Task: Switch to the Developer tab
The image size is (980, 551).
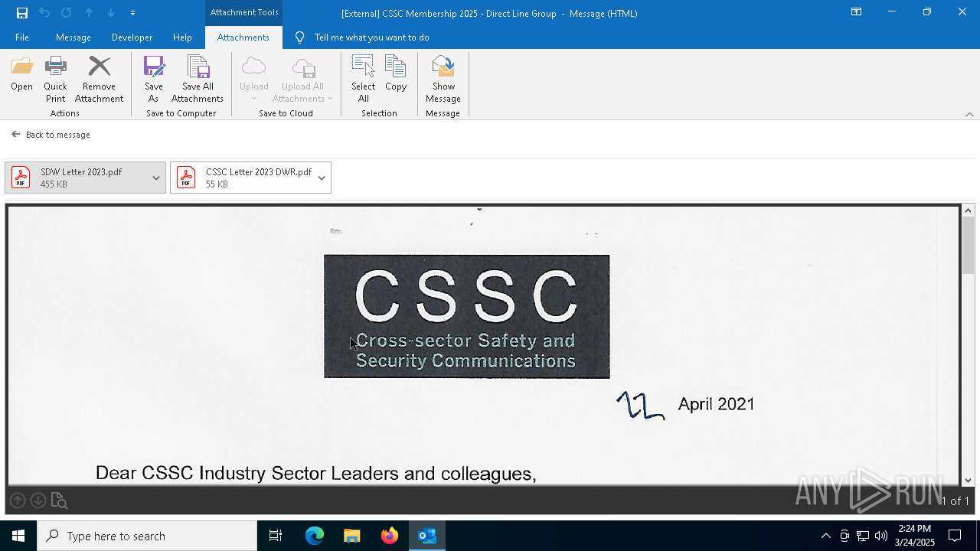Action: coord(132,37)
